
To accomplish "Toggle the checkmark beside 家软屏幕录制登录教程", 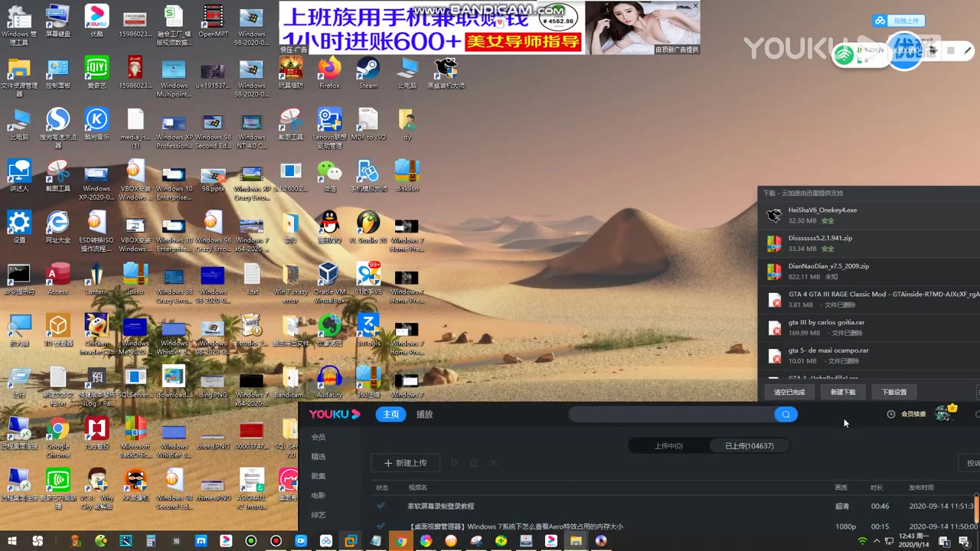I will [381, 506].
